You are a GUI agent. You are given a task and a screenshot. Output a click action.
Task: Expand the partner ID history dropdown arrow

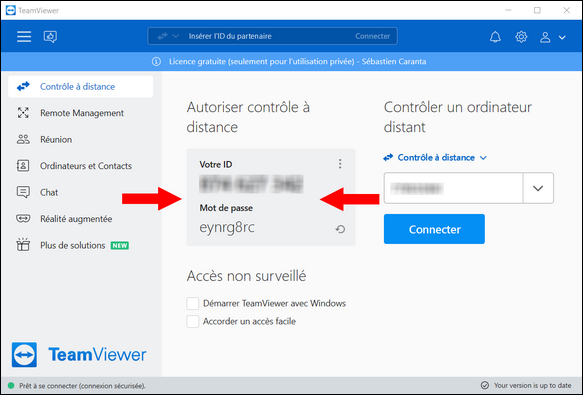point(538,188)
